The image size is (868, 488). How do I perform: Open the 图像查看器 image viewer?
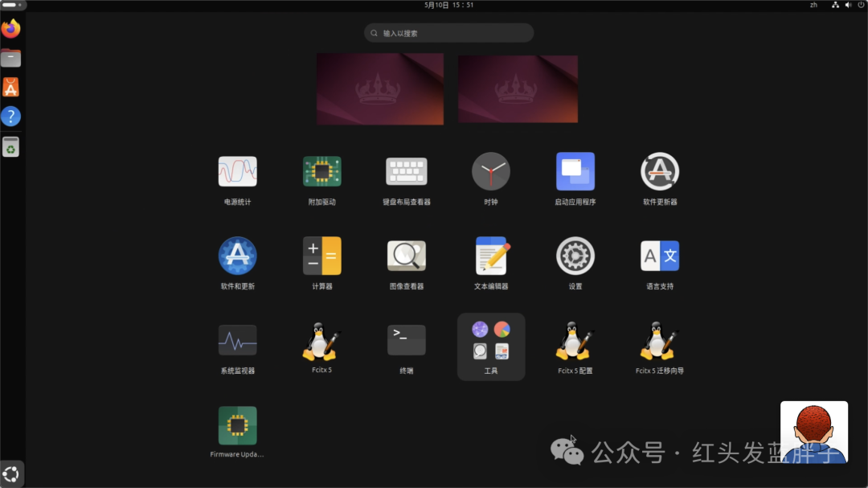tap(406, 255)
